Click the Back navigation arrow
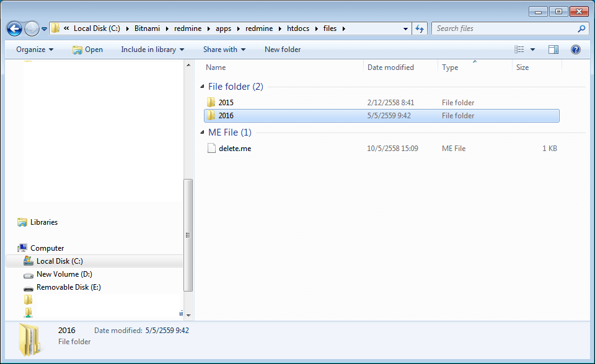The width and height of the screenshot is (595, 364). click(14, 28)
